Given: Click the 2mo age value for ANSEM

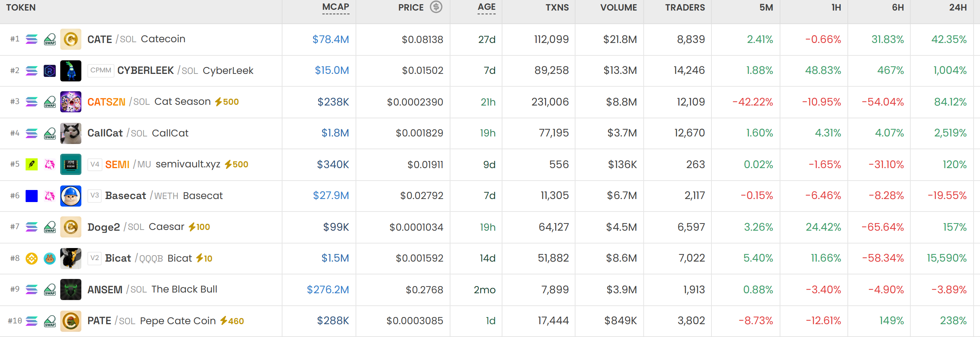Looking at the screenshot, I should [x=485, y=290].
